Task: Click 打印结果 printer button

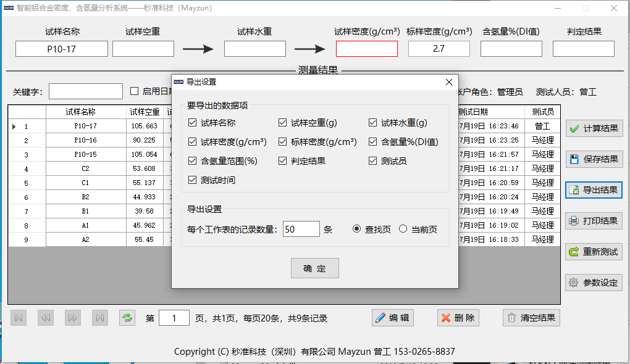Action: click(594, 221)
